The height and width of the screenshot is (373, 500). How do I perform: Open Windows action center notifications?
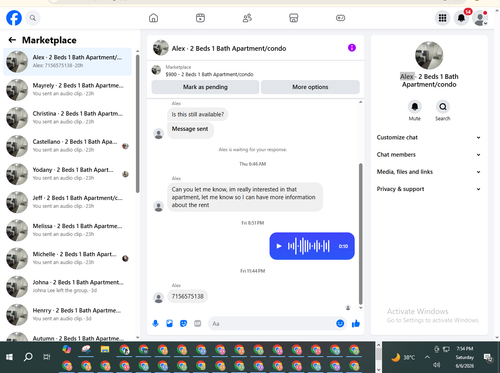tap(488, 358)
